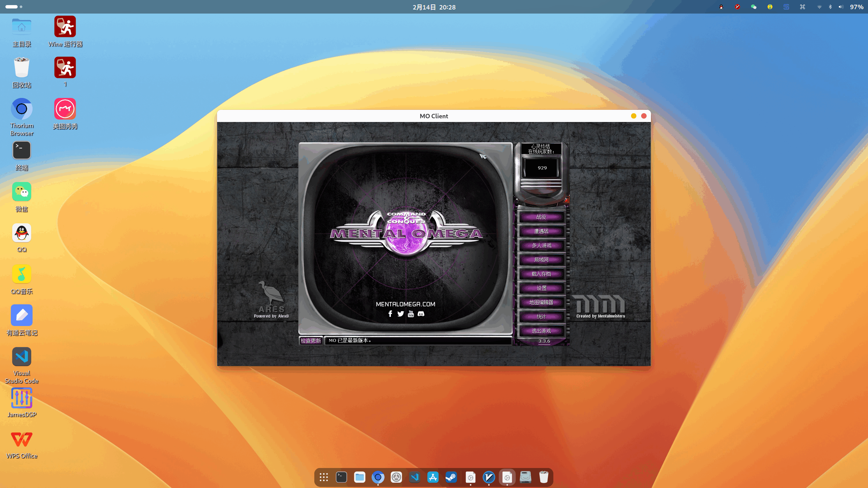Click the online player count 929
The height and width of the screenshot is (488, 868).
(542, 168)
